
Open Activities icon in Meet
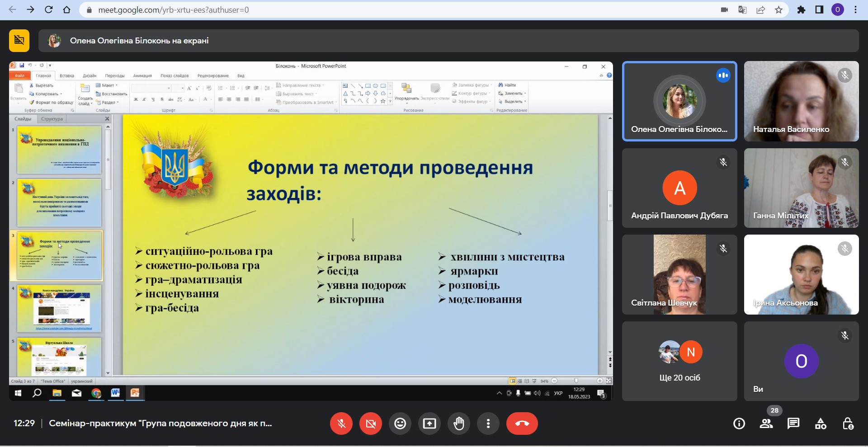coord(821,423)
